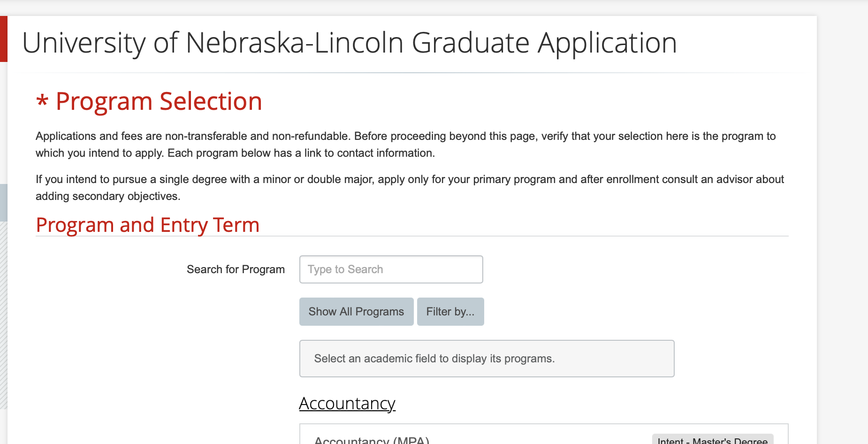The width and height of the screenshot is (868, 444).
Task: Click the Program and Entry Term heading
Action: click(x=148, y=225)
